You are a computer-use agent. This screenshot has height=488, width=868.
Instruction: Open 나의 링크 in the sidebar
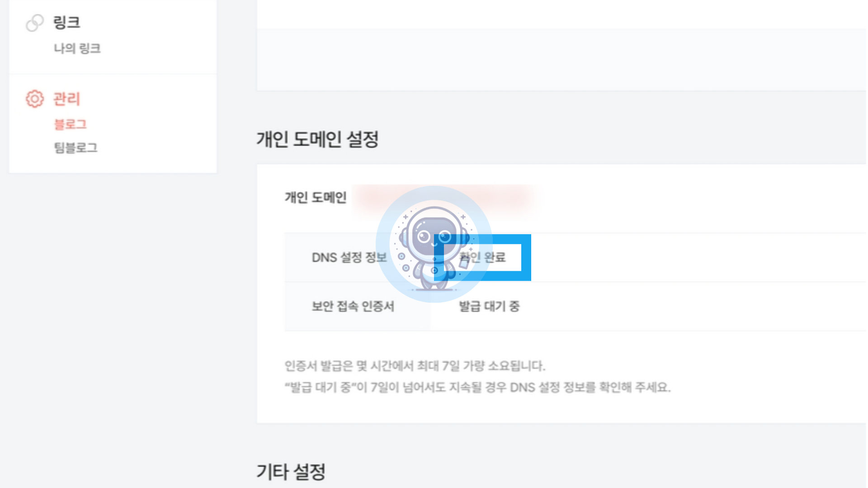pyautogui.click(x=77, y=48)
